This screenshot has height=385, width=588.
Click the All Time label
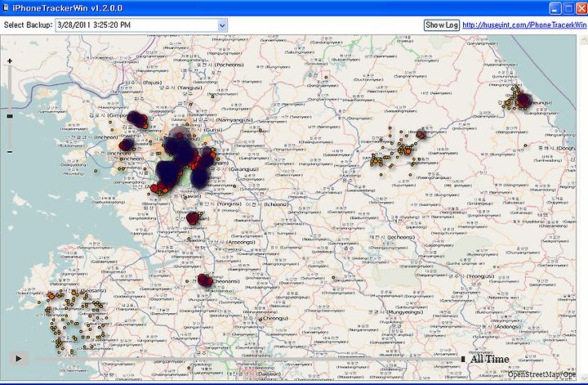(490, 359)
